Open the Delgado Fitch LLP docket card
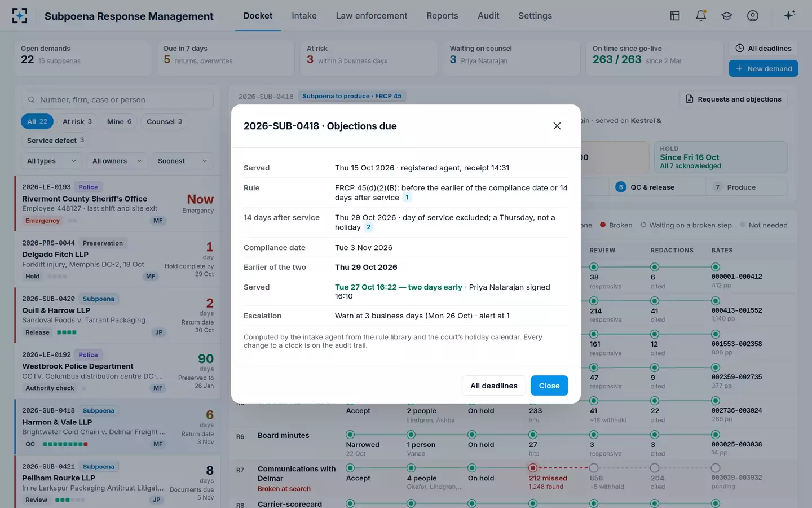The image size is (812, 508). [x=118, y=260]
